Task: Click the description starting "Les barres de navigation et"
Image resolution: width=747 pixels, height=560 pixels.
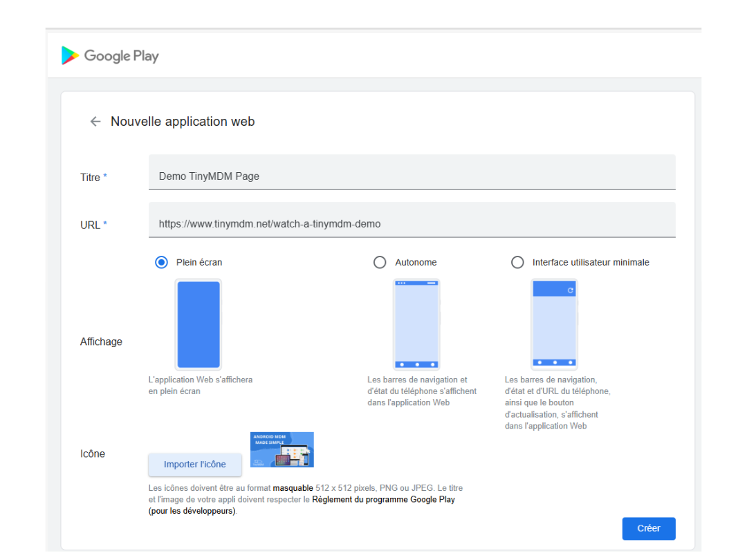Action: coord(422,391)
